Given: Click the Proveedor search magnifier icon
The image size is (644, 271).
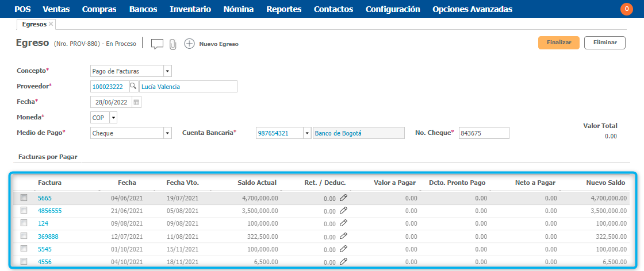Looking at the screenshot, I should pyautogui.click(x=133, y=86).
